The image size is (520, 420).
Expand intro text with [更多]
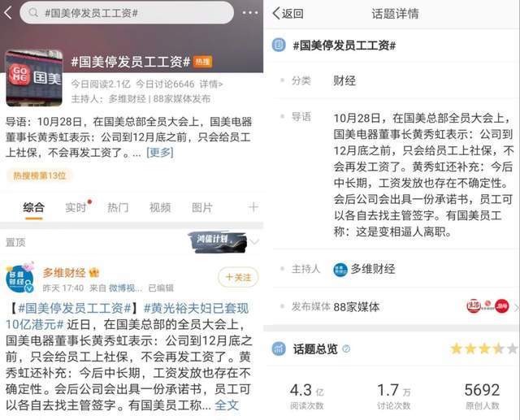pos(160,153)
